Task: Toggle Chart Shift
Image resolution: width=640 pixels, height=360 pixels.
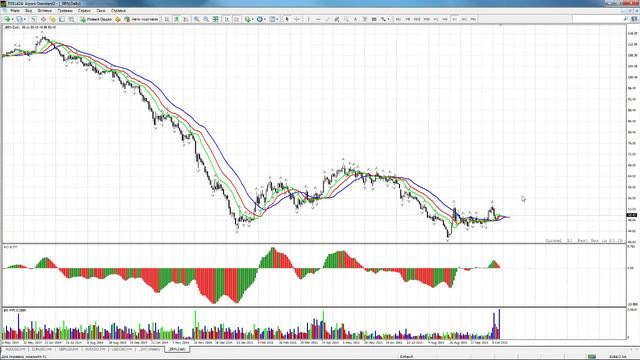Action: coord(237,19)
